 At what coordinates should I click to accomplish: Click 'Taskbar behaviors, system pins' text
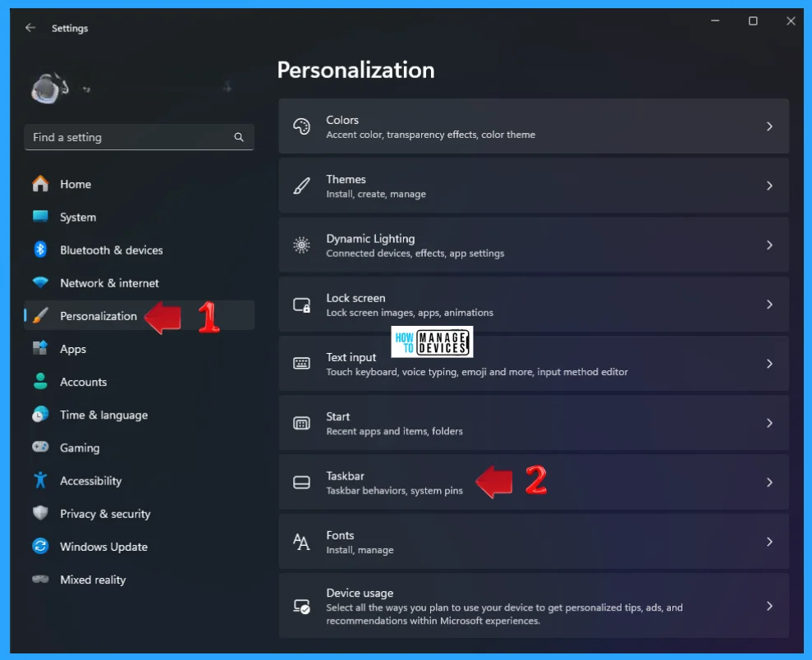(394, 491)
